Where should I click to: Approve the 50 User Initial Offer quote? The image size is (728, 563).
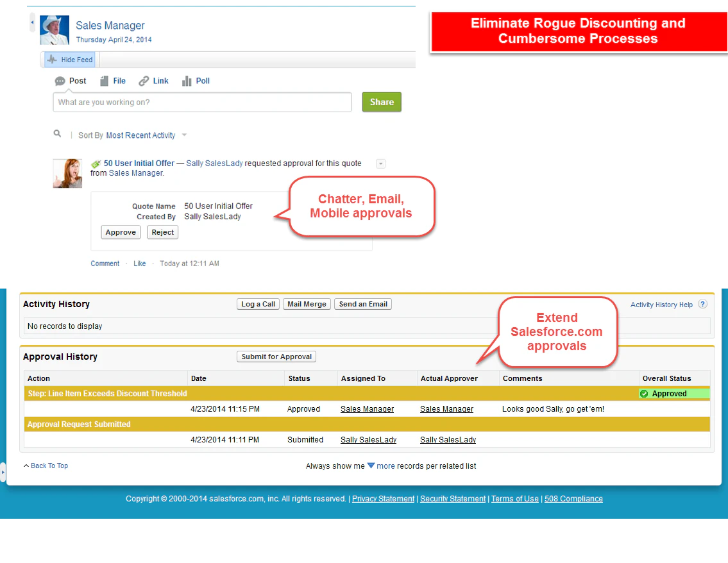tap(121, 232)
